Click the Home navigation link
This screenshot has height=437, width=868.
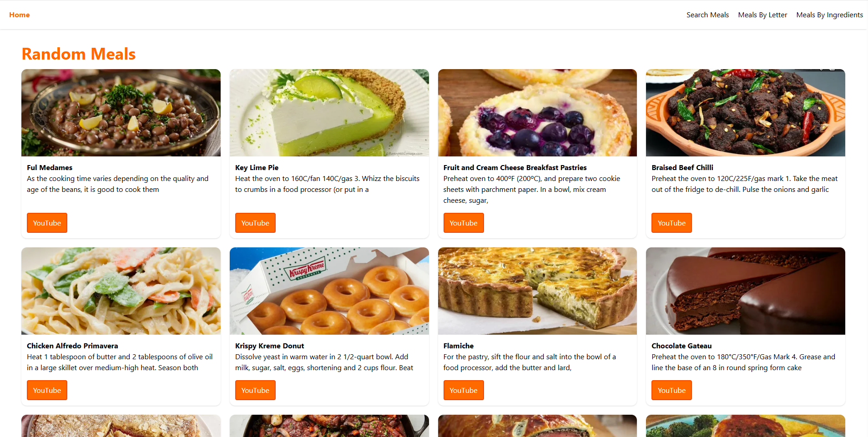(x=20, y=15)
